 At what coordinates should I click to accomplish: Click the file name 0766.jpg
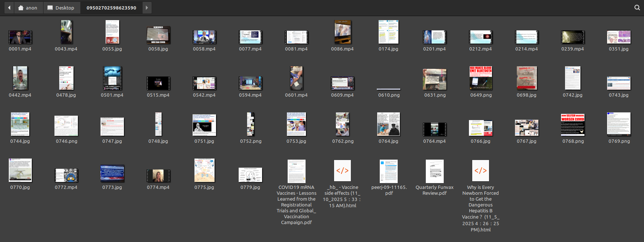[481, 141]
